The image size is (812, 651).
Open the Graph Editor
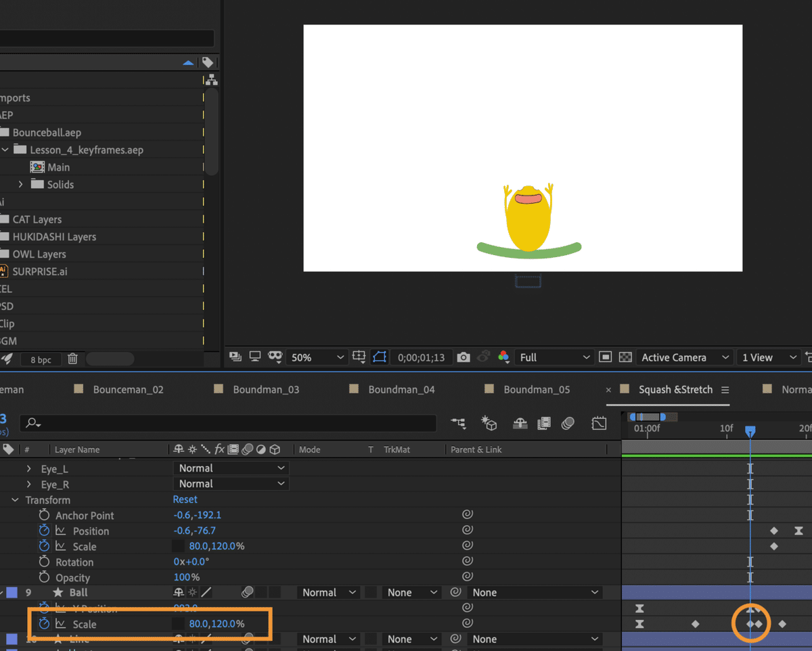tap(599, 424)
